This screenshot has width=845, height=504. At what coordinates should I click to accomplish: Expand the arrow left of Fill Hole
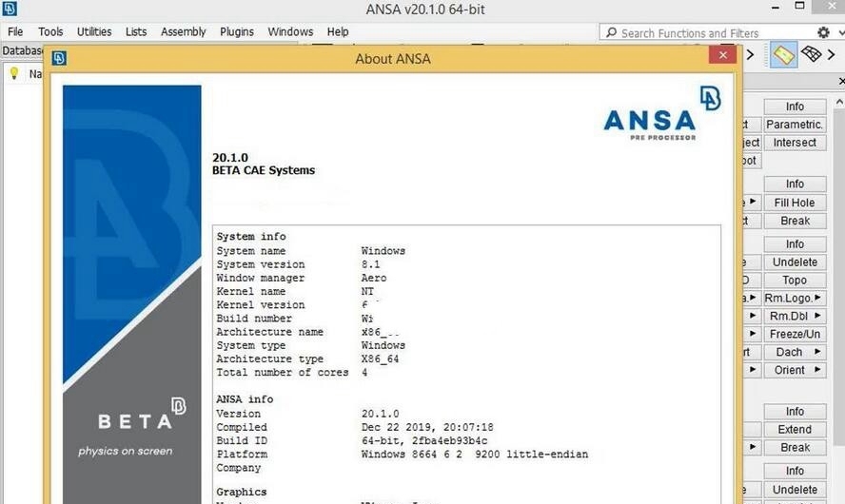pos(753,202)
